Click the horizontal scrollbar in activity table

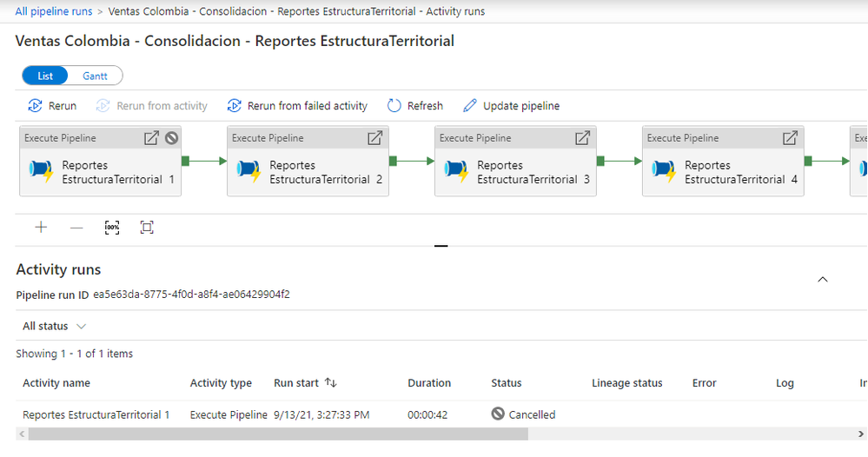click(278, 434)
